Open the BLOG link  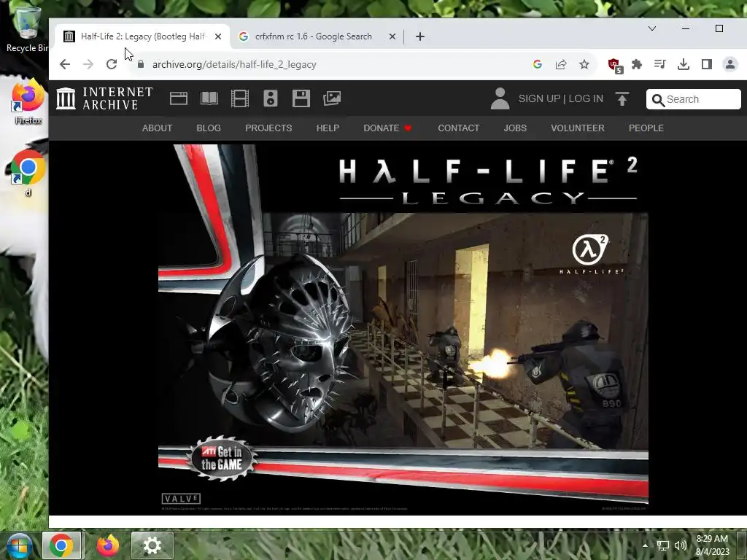(209, 128)
